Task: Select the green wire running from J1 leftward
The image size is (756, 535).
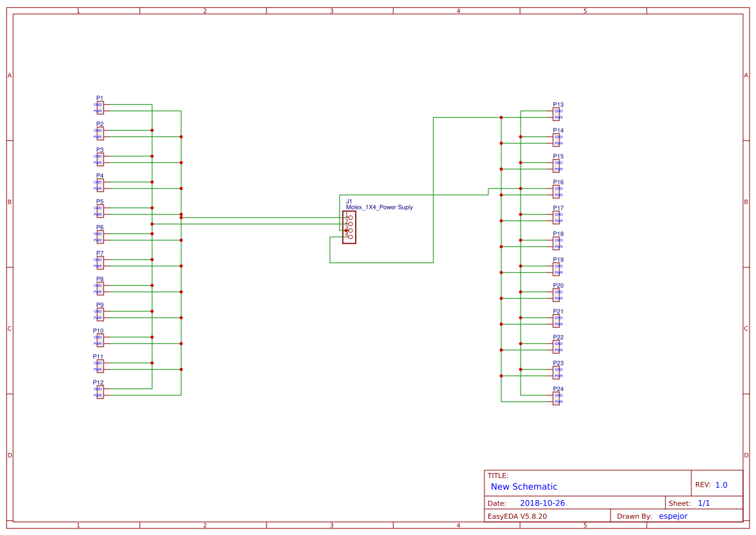Action: pos(272,217)
